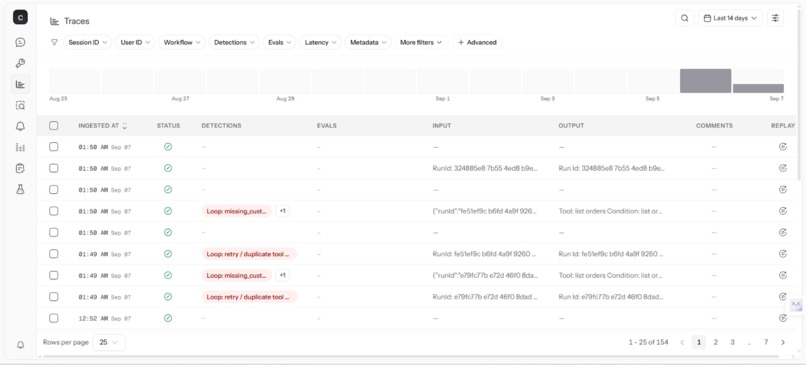Replay the 12:52 AM trace
The image size is (806, 365).
pyautogui.click(x=782, y=318)
